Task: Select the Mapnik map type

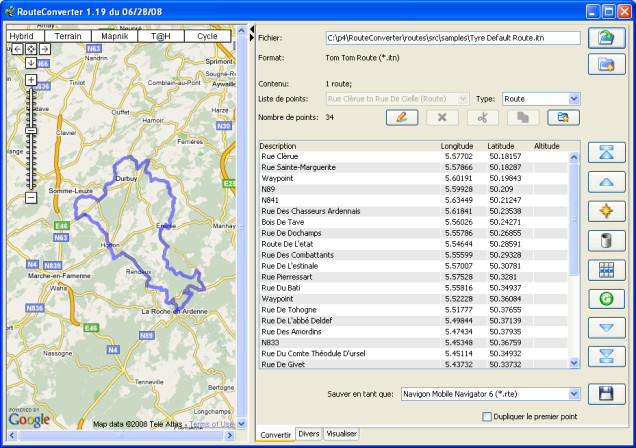Action: click(115, 36)
